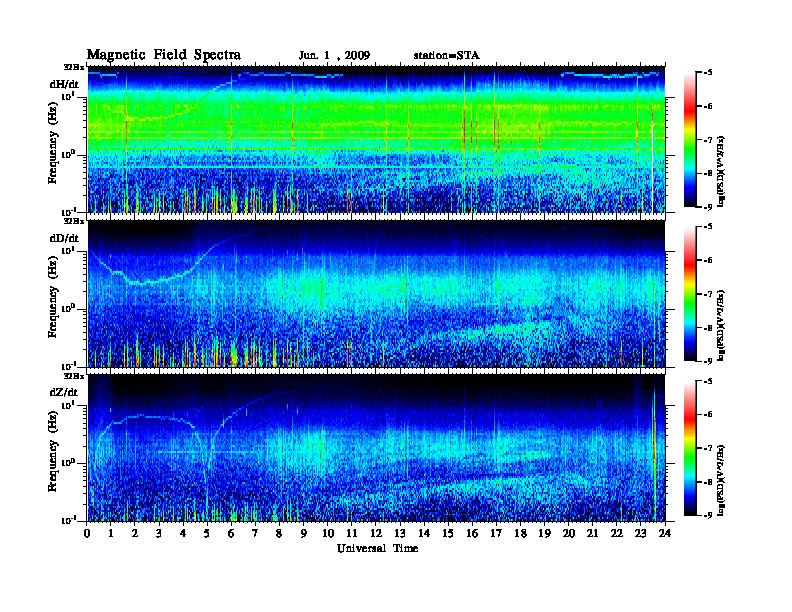Select the "12" Universal Time tick
The width and height of the screenshot is (792, 612).
coord(376,534)
